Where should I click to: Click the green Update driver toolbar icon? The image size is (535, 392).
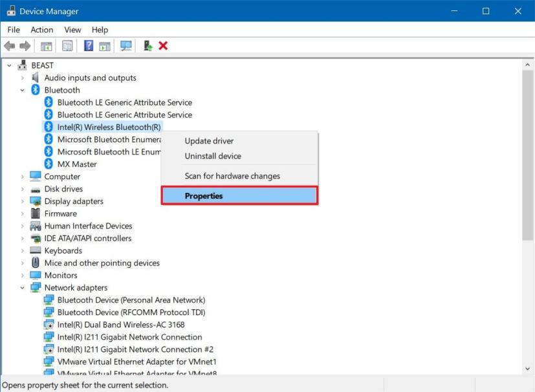click(147, 46)
